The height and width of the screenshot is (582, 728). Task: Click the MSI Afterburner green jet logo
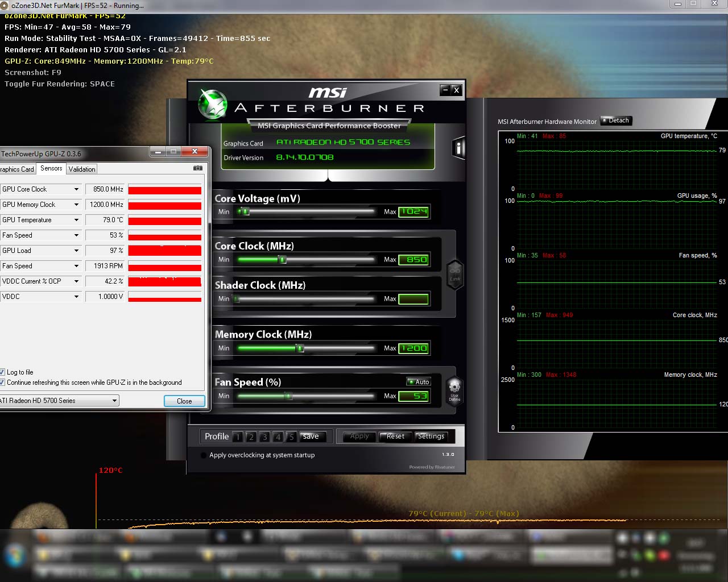click(x=213, y=105)
